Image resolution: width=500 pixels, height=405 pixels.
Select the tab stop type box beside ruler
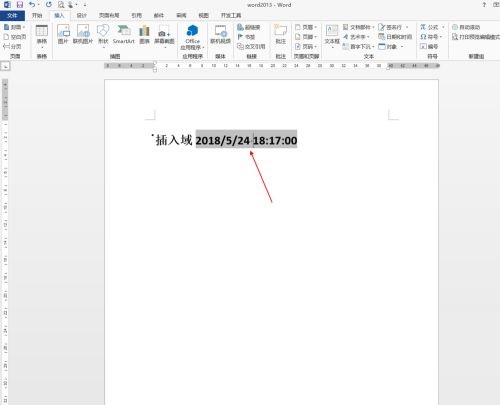pos(5,66)
